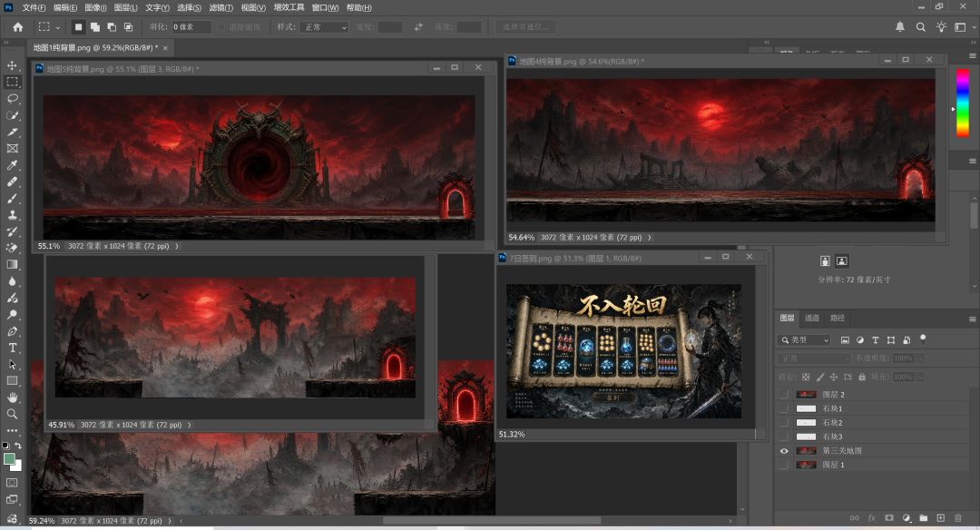Open the 滤镜(T) menu
Image resolution: width=980 pixels, height=530 pixels.
pyautogui.click(x=220, y=7)
